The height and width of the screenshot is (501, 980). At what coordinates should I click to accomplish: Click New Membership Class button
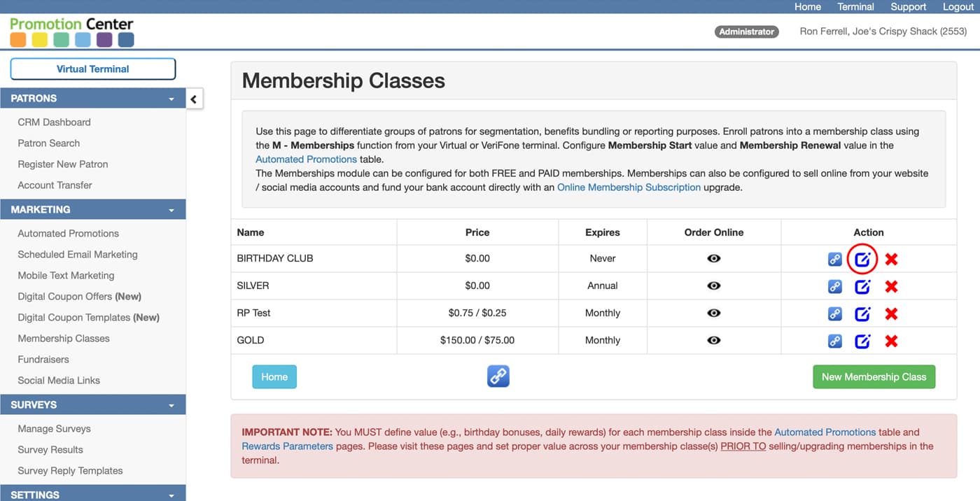pos(874,376)
